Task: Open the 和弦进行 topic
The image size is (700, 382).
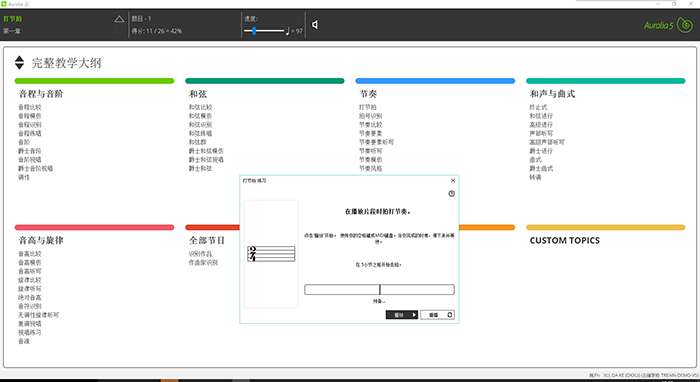Action: point(541,116)
